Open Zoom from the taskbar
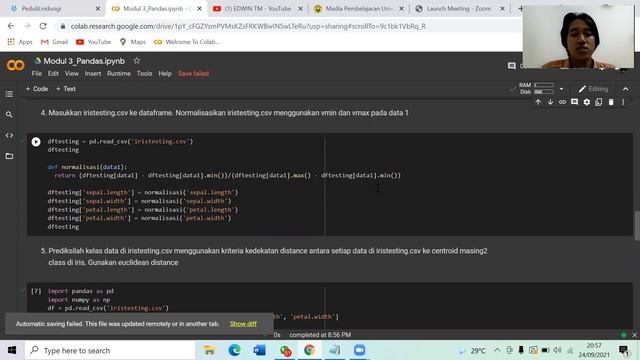The width and height of the screenshot is (640, 360). click(359, 350)
